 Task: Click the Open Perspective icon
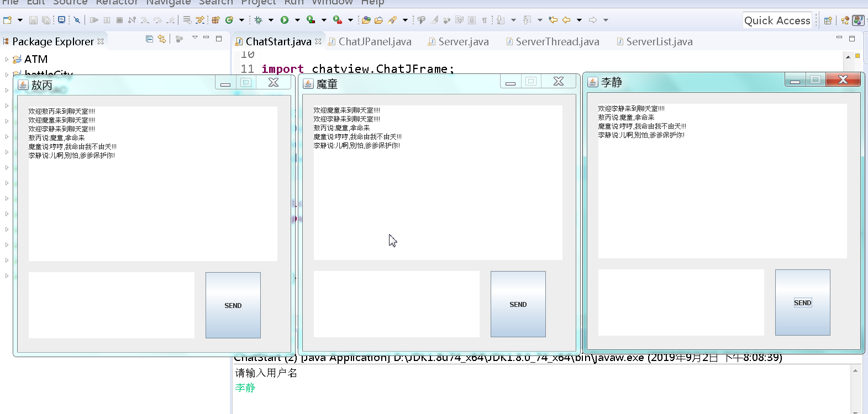pyautogui.click(x=828, y=20)
